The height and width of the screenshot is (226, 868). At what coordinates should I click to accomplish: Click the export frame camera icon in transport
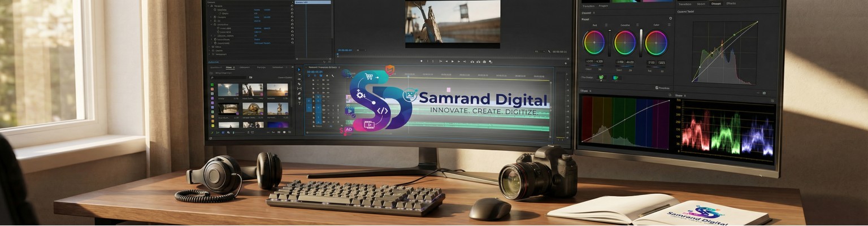click(484, 62)
